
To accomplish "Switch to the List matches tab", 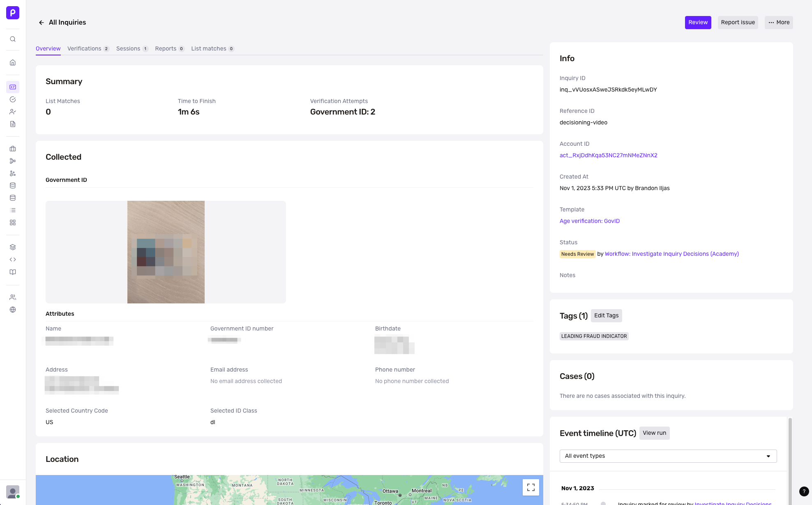I will point(212,48).
